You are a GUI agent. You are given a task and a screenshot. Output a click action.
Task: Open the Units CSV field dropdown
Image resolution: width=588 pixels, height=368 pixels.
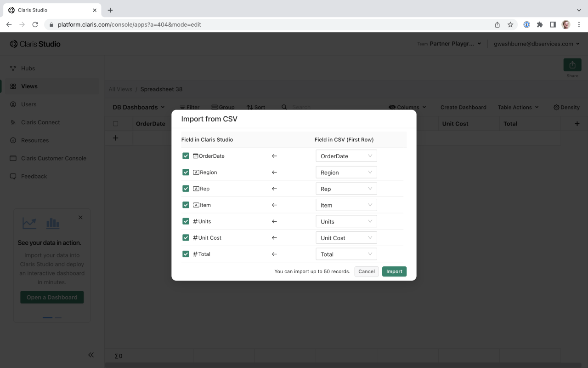click(346, 221)
